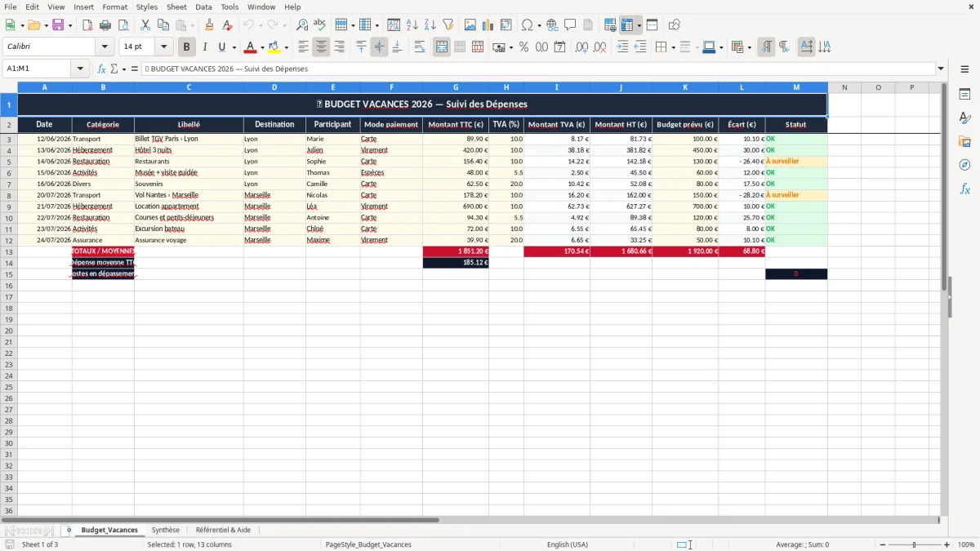Export directly as PDF
Image resolution: width=980 pixels, height=551 pixels.
tap(87, 25)
